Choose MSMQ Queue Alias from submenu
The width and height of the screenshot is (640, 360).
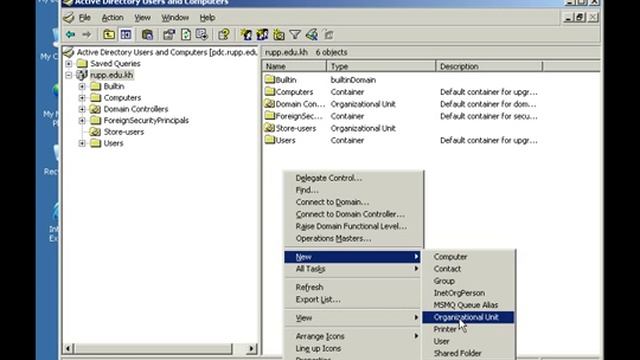(x=468, y=305)
